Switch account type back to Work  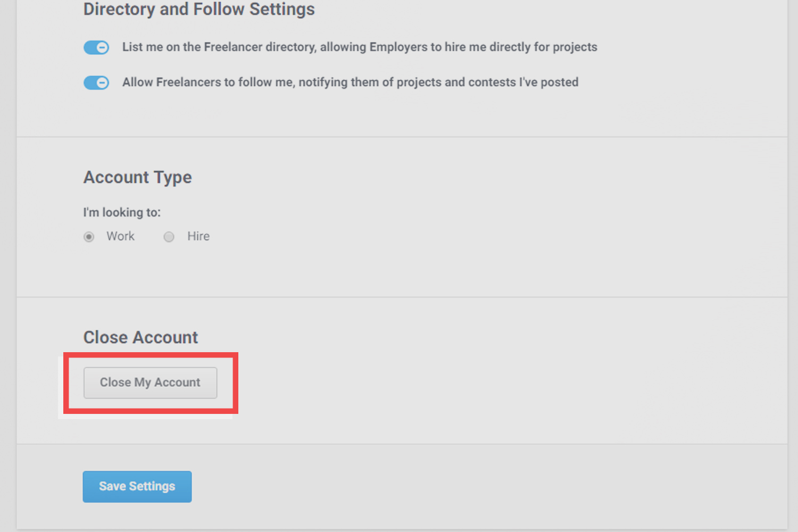click(88, 237)
